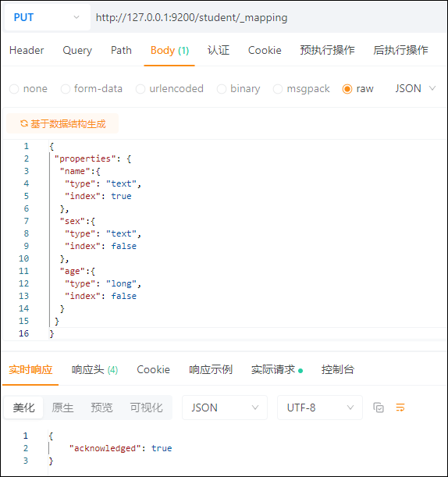Open the 控制台 tab
Viewport: 448px width, 477px height.
click(x=338, y=369)
